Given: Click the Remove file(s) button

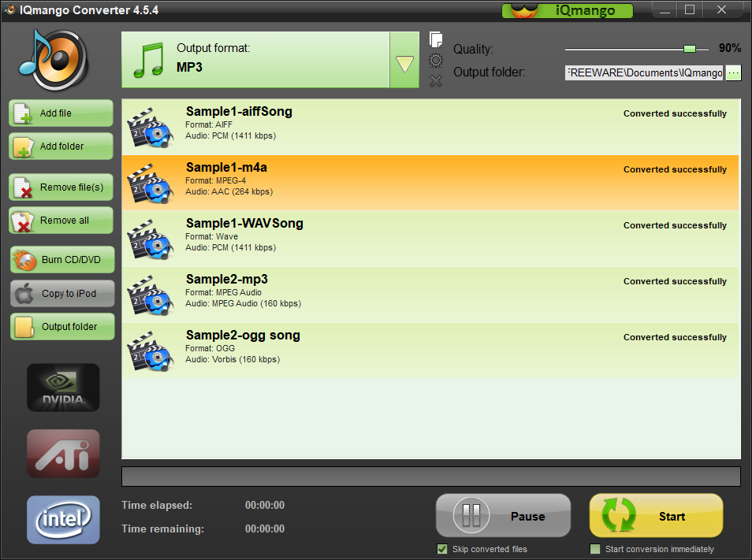Looking at the screenshot, I should pos(61,187).
